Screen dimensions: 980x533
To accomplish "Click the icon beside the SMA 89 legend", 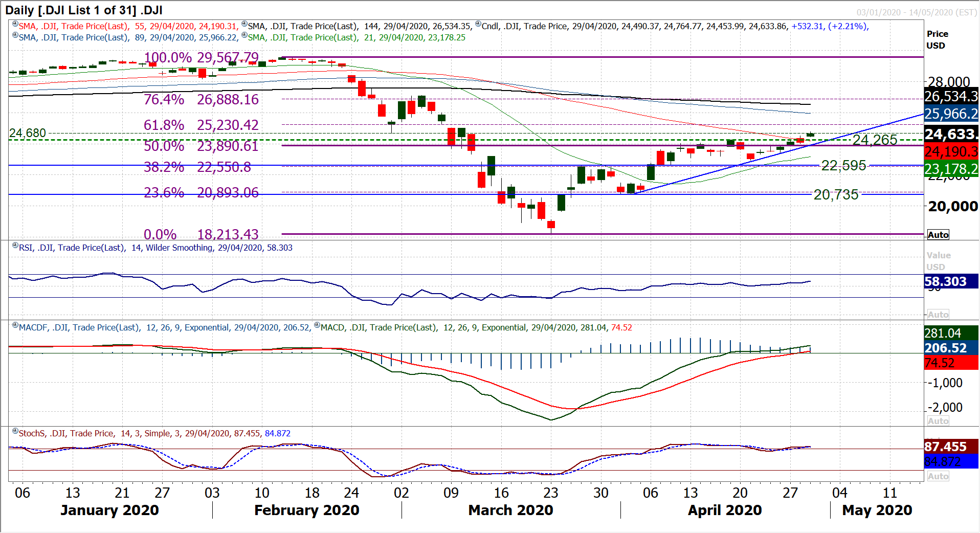I will pos(15,35).
